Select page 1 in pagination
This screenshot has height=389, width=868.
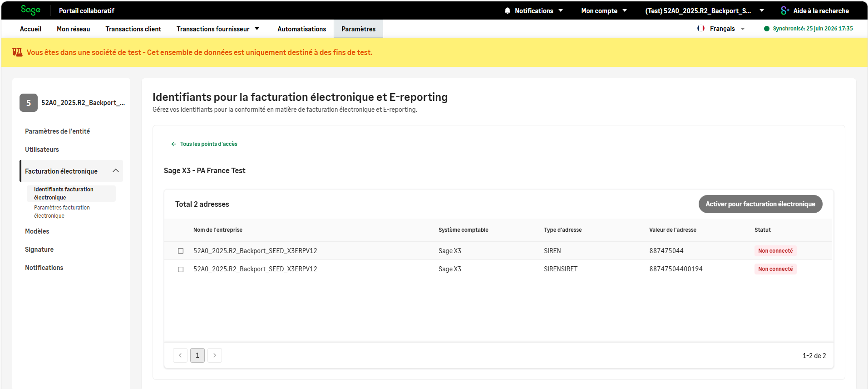(x=197, y=355)
